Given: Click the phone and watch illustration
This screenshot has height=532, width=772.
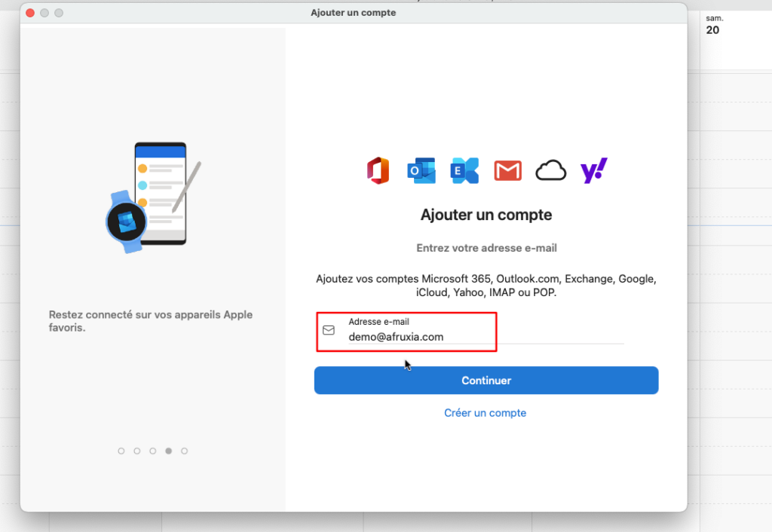Looking at the screenshot, I should pos(153,197).
